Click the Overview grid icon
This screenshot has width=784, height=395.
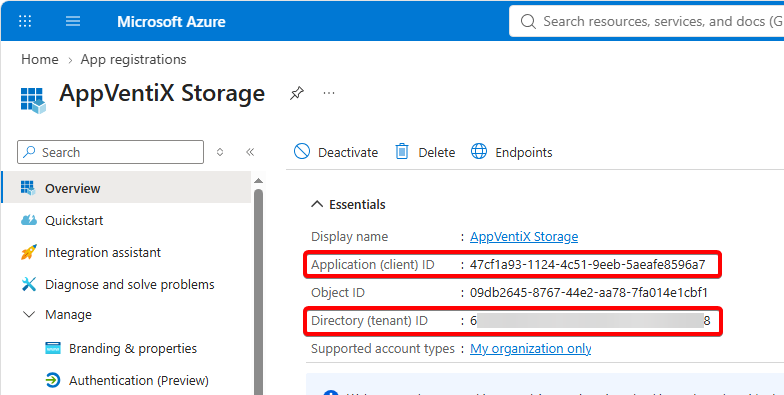(28, 188)
